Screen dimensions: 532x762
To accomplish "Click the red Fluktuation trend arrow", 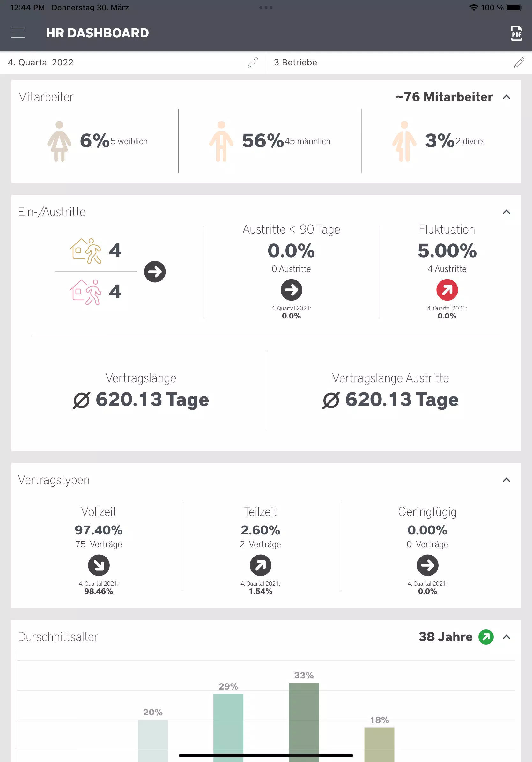I will click(447, 290).
